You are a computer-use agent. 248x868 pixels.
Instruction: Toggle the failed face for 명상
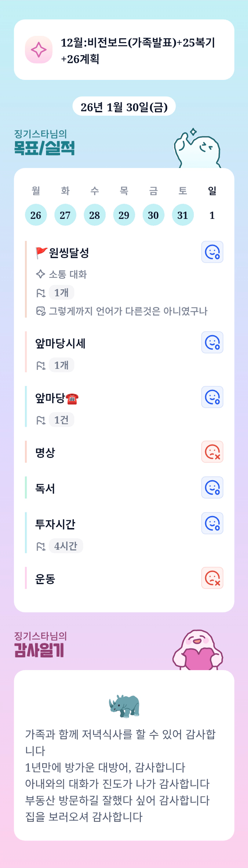[x=212, y=452]
